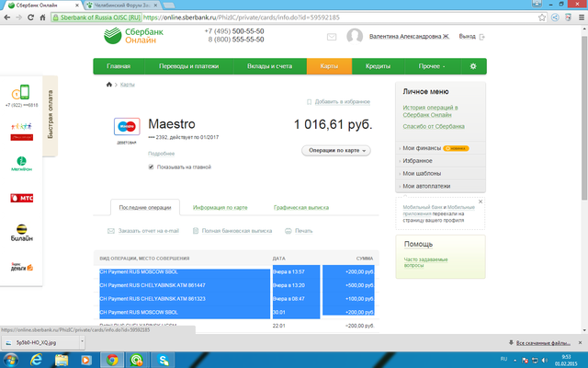588x368 pixels.
Task: Expand 'Мои шаблоны' in personal menu
Action: coord(422,174)
